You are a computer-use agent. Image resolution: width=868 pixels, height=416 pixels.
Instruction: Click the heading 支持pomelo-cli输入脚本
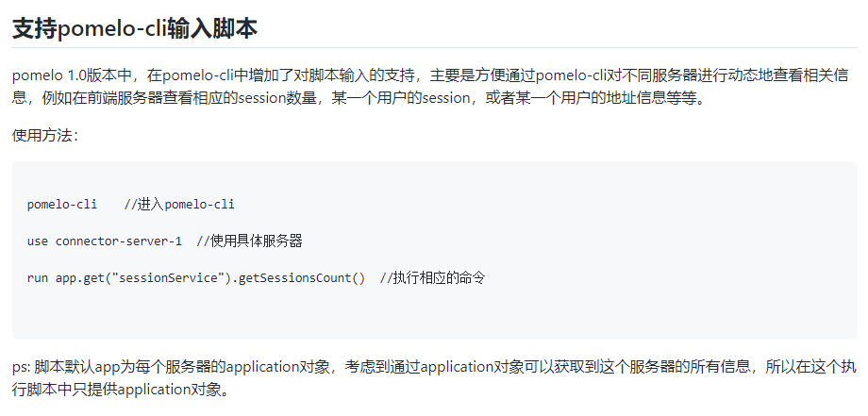135,28
